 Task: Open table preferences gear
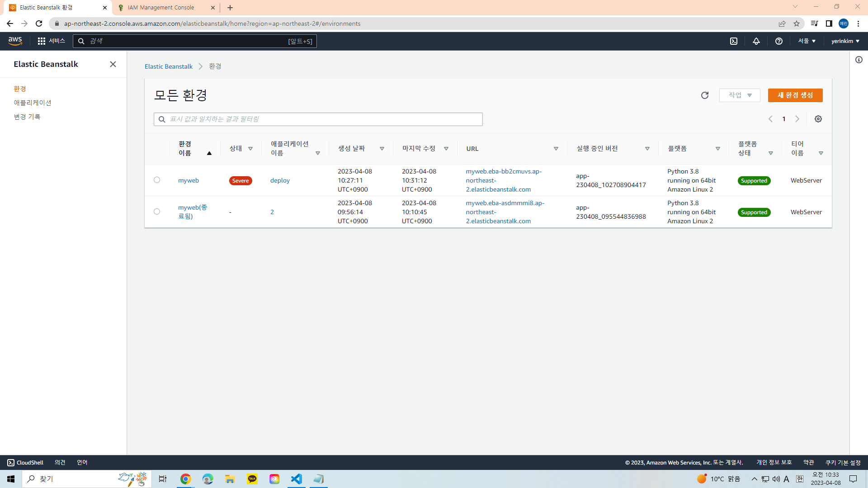(x=818, y=119)
